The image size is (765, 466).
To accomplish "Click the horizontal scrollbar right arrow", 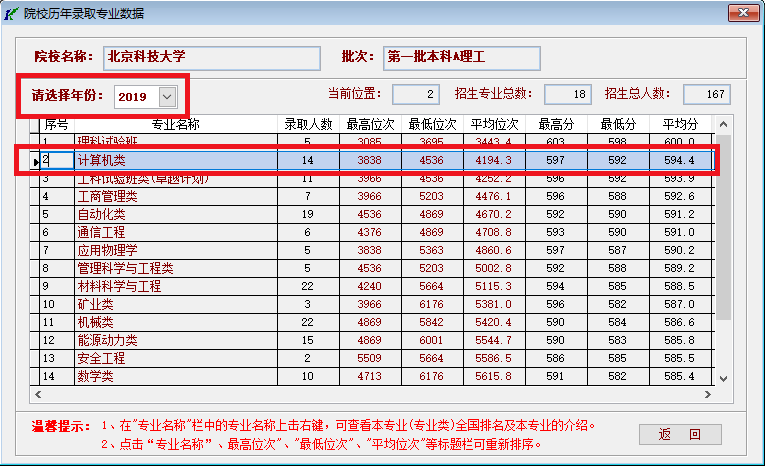I will click(707, 394).
